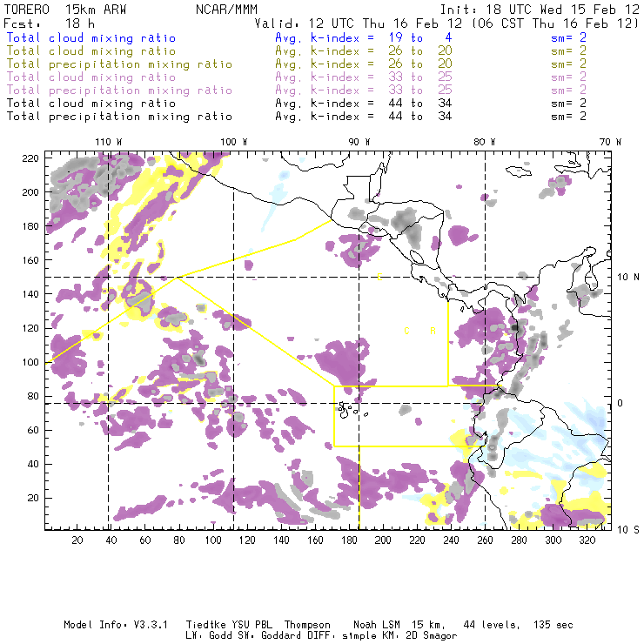Click the '0' equator latitude label

(621, 403)
